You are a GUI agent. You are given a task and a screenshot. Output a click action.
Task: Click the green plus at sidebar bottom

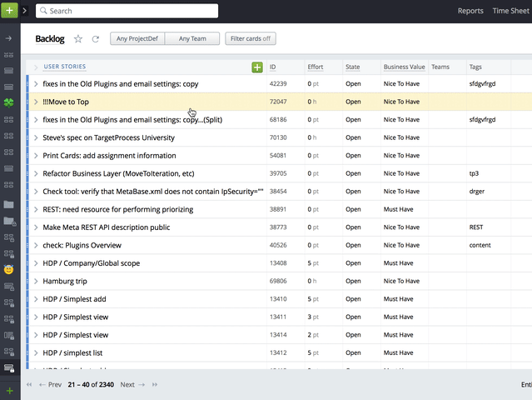tap(9, 391)
